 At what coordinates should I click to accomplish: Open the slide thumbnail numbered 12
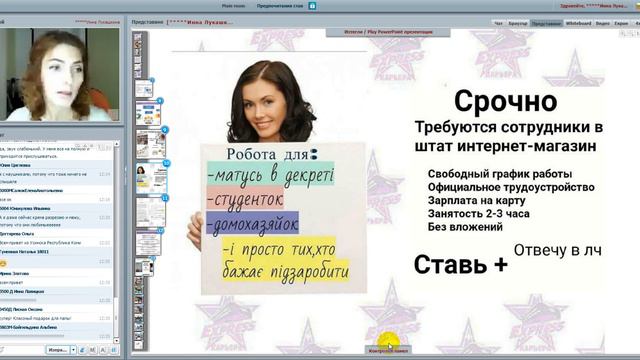coord(149,243)
